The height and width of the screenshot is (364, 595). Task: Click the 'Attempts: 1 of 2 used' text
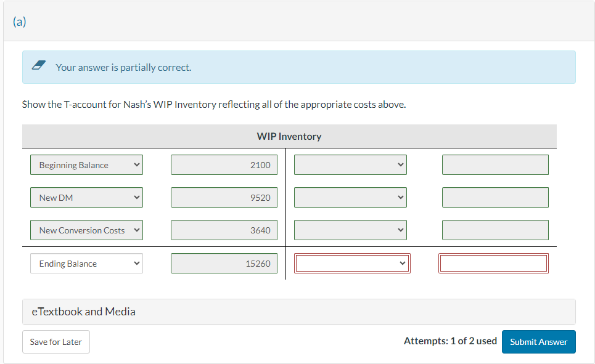(x=450, y=341)
